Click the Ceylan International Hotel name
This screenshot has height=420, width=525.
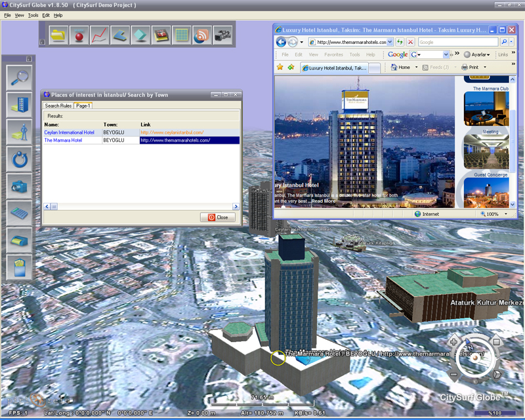(70, 133)
